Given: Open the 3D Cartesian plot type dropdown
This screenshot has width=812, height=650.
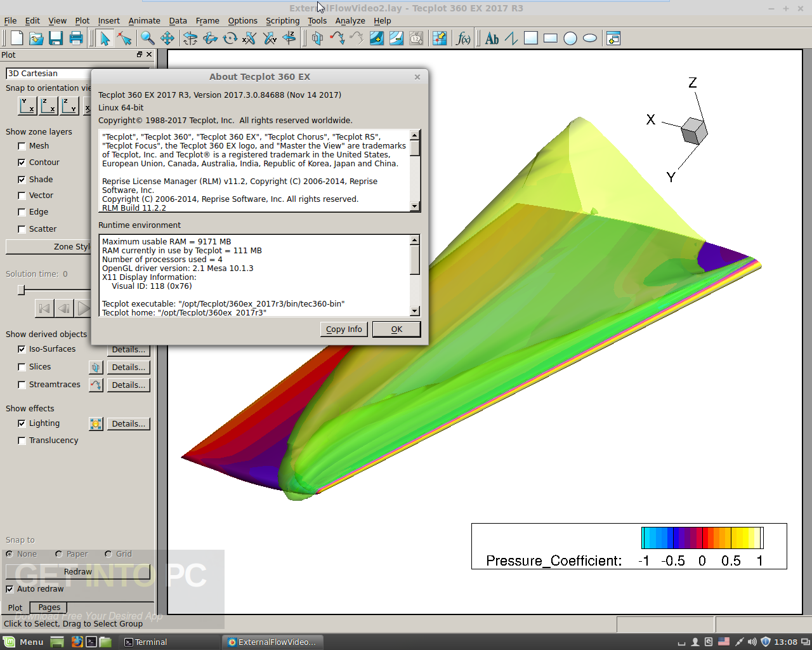Looking at the screenshot, I should click(x=48, y=74).
